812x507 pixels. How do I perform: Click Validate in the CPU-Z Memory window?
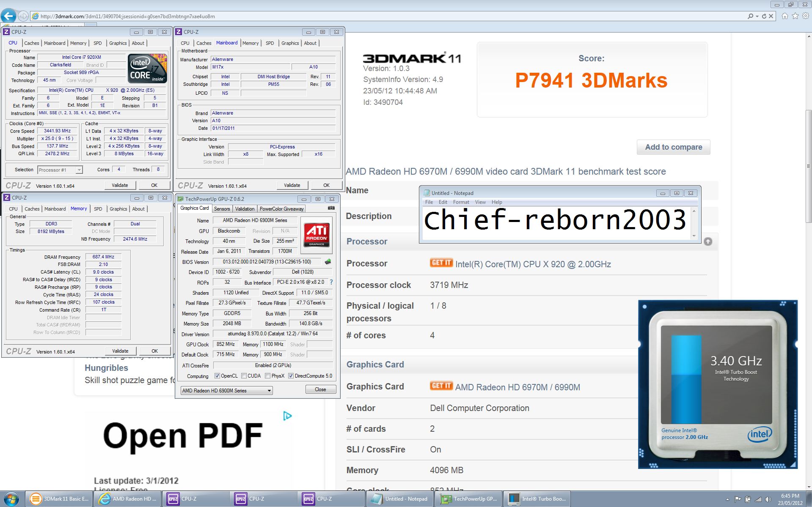point(120,351)
